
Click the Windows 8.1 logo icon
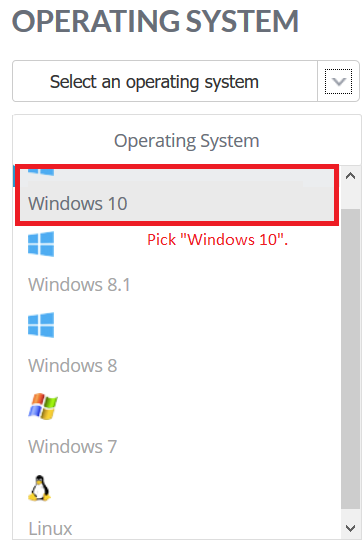[41, 244]
